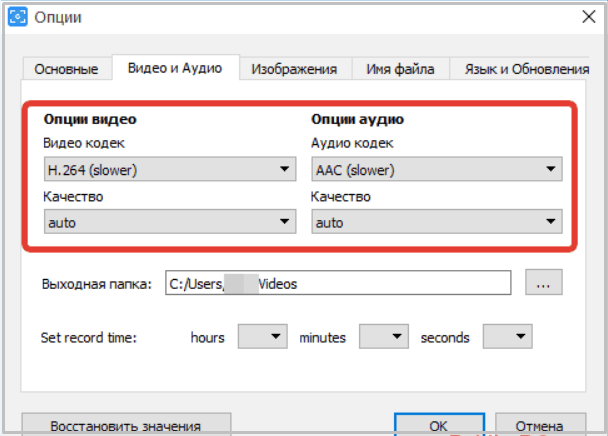Click the app icon in the title bar
Screen dimensions: 608x436
coord(17,18)
